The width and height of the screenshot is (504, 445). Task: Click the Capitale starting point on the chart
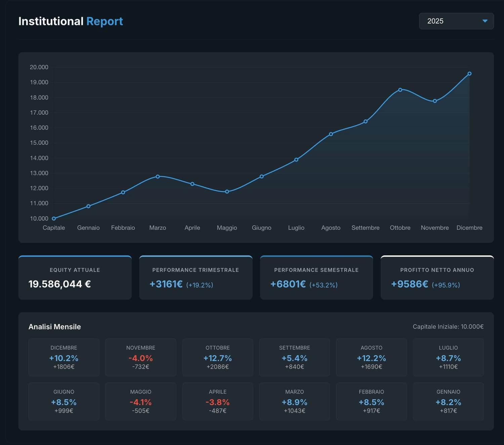[54, 218]
